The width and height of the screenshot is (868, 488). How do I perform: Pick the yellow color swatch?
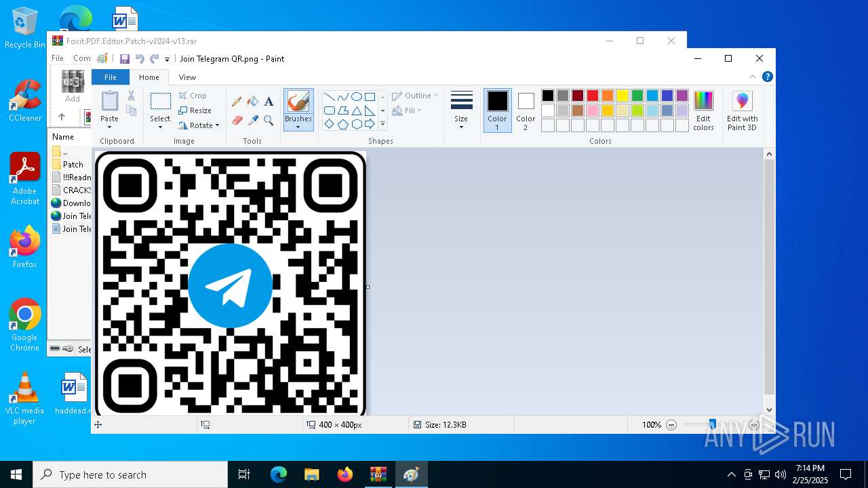click(623, 96)
